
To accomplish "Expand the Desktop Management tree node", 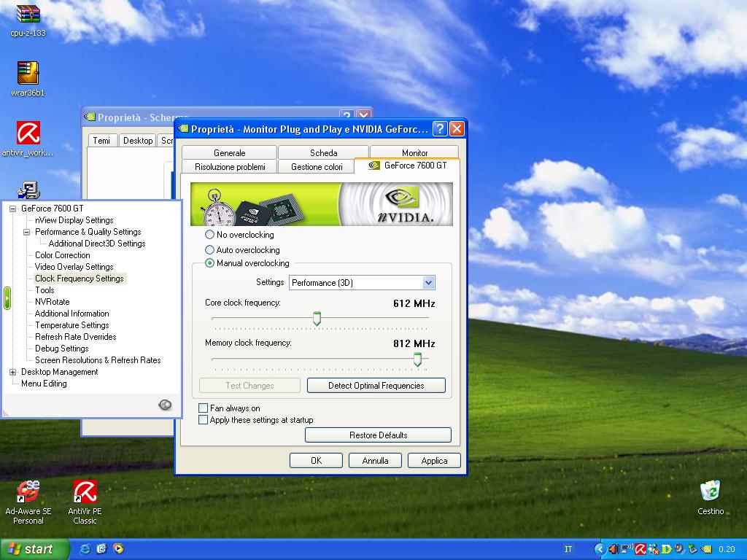I will pos(13,372).
